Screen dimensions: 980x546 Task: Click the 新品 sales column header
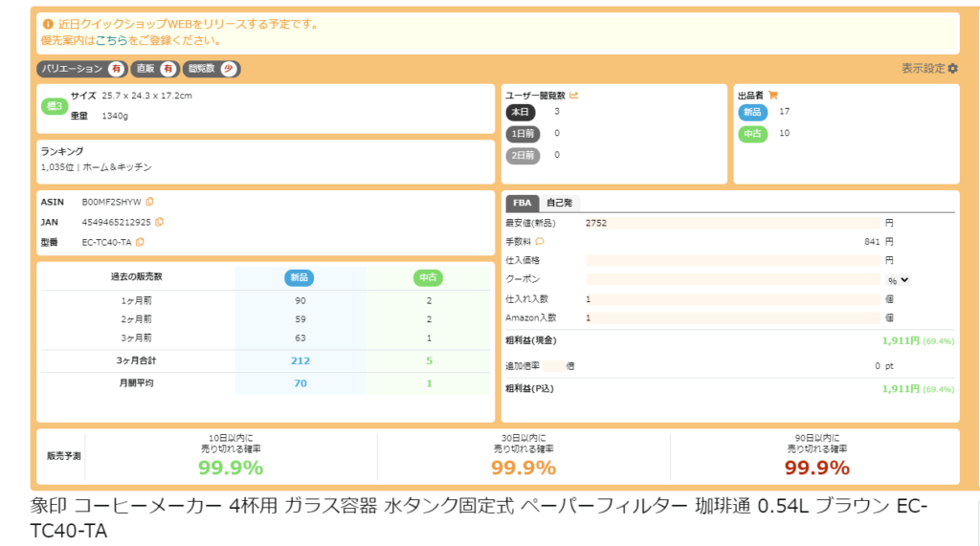pos(299,277)
